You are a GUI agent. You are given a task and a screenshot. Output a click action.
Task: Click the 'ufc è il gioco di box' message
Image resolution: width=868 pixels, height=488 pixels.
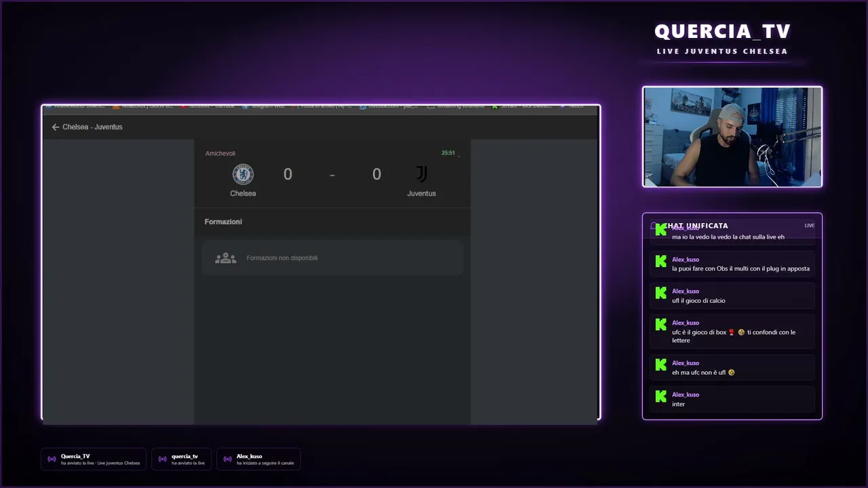pos(734,336)
